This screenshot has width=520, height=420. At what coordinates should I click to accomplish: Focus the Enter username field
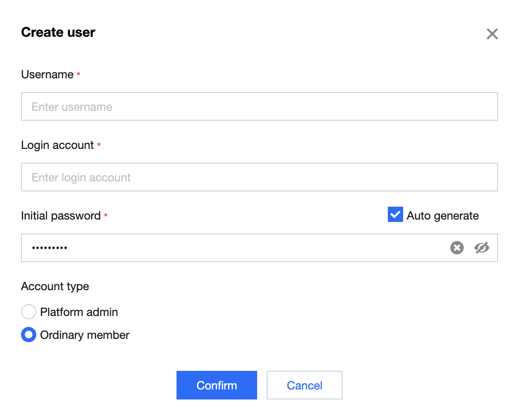point(259,106)
